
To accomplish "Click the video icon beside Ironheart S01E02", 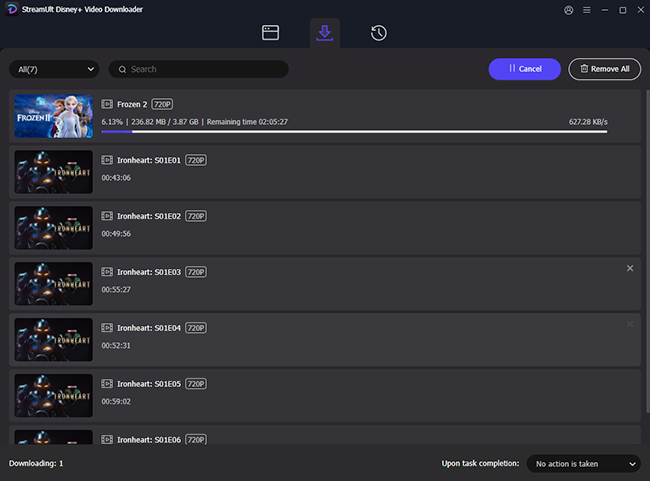I will tap(107, 216).
